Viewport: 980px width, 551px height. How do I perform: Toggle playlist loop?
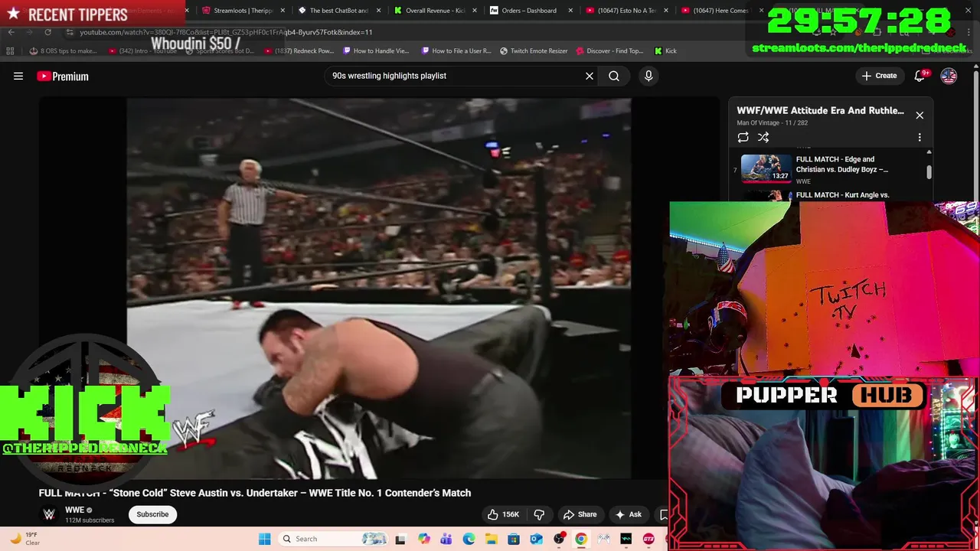pyautogui.click(x=743, y=138)
